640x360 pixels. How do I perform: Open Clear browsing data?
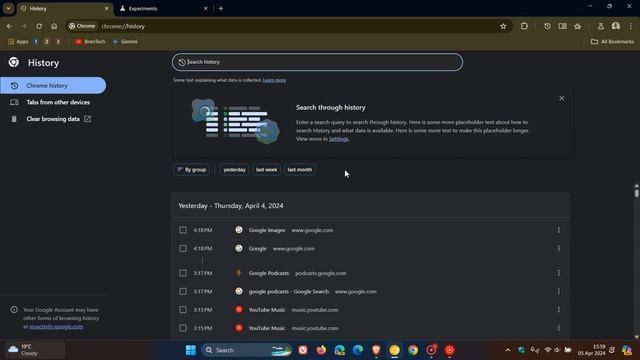pyautogui.click(x=53, y=119)
